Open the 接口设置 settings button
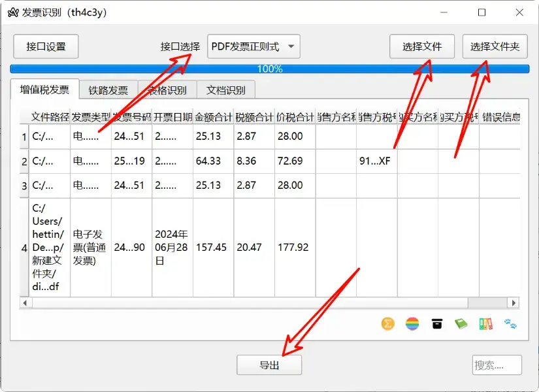 pos(45,46)
